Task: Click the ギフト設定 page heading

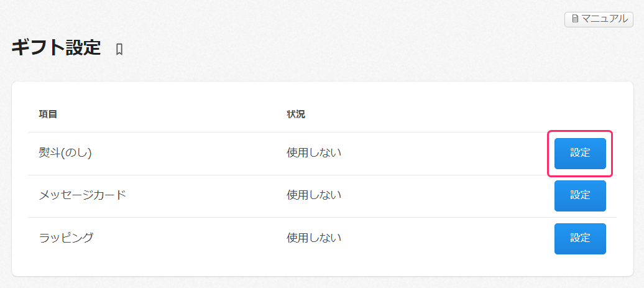Action: click(x=56, y=48)
